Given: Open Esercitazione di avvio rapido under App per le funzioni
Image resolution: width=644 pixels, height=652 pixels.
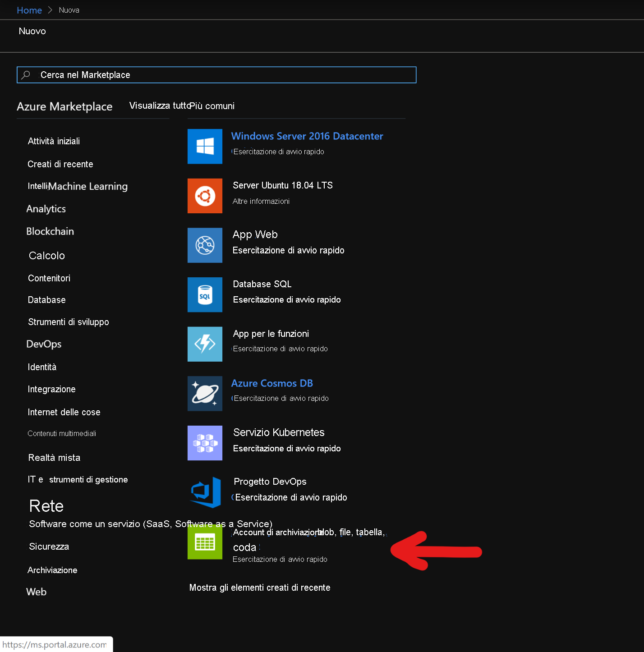Looking at the screenshot, I should [x=280, y=349].
